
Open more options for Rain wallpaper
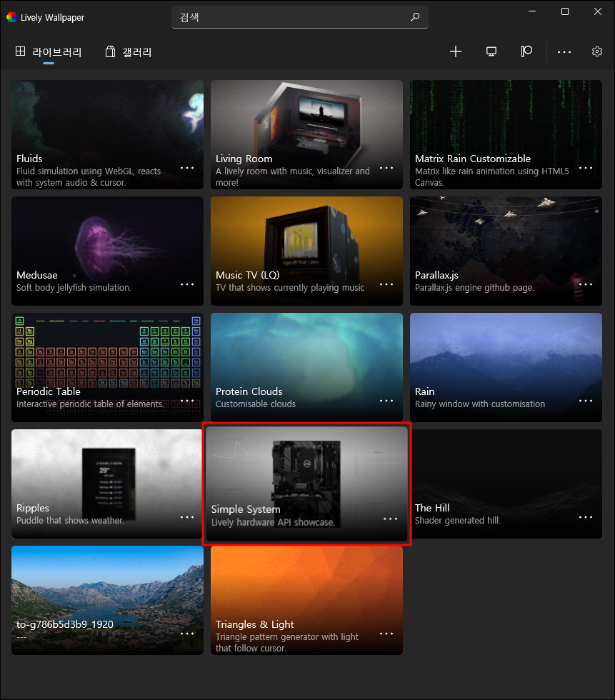pos(586,401)
